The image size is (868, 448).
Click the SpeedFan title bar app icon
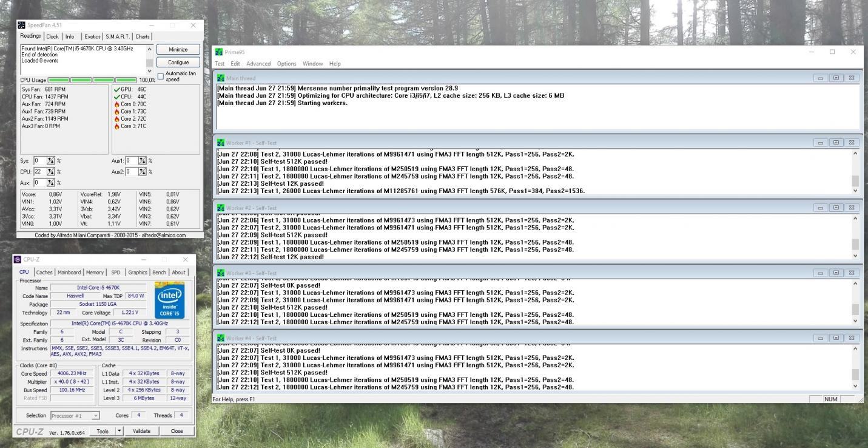pos(22,25)
